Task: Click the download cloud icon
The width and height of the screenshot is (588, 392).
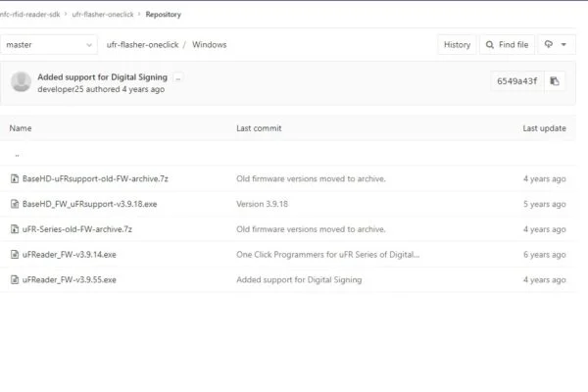Action: [x=548, y=44]
